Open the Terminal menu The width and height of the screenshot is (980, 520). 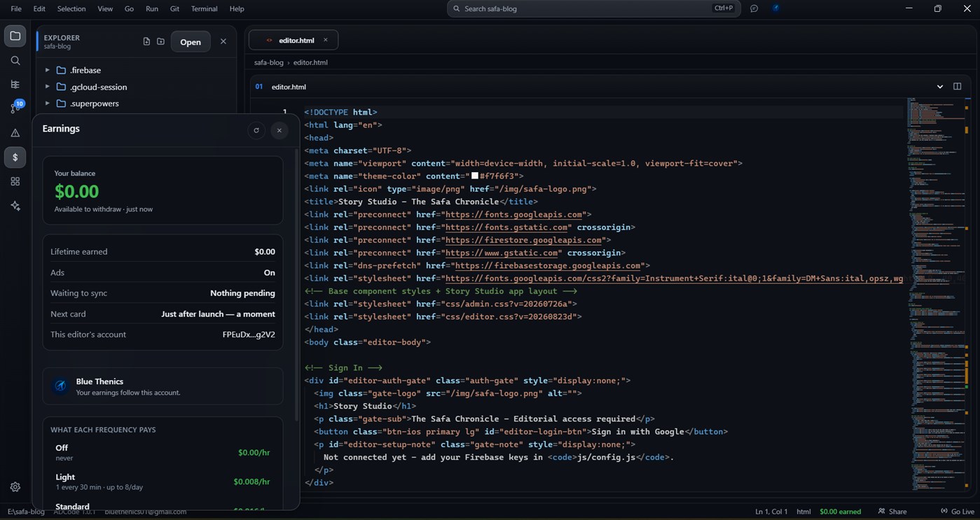pos(205,8)
